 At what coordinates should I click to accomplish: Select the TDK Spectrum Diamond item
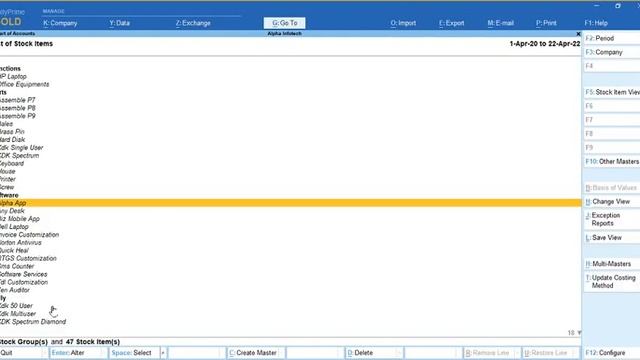(x=33, y=322)
